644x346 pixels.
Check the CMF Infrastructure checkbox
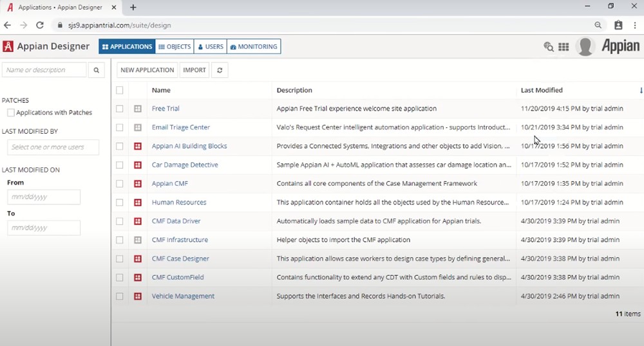click(x=120, y=240)
